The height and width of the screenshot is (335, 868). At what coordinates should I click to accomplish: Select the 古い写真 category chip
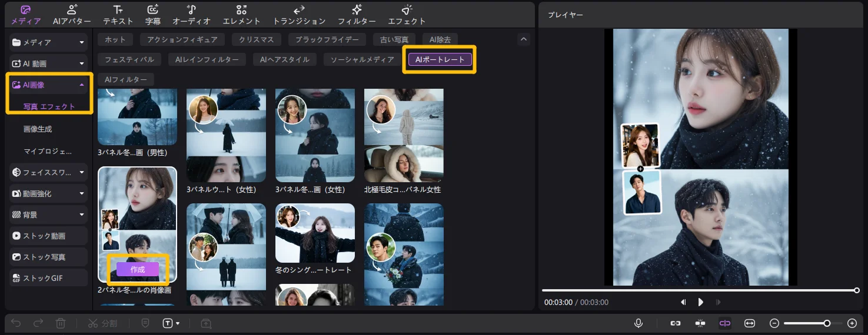pyautogui.click(x=394, y=39)
